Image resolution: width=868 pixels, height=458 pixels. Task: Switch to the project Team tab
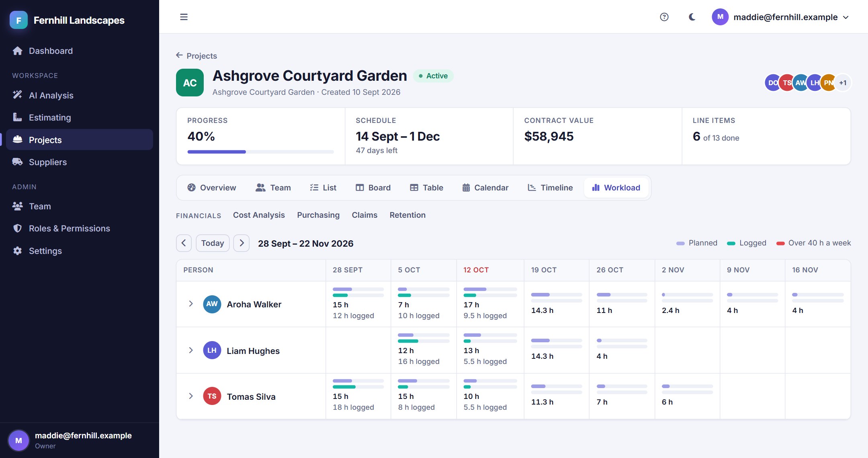click(273, 188)
